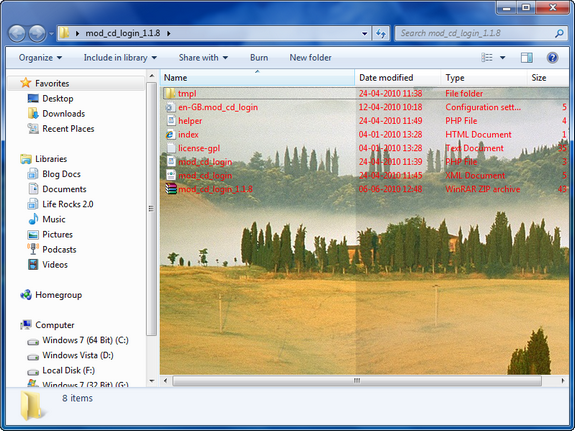575x431 pixels.
Task: Open the Help question mark icon
Action: coord(552,58)
